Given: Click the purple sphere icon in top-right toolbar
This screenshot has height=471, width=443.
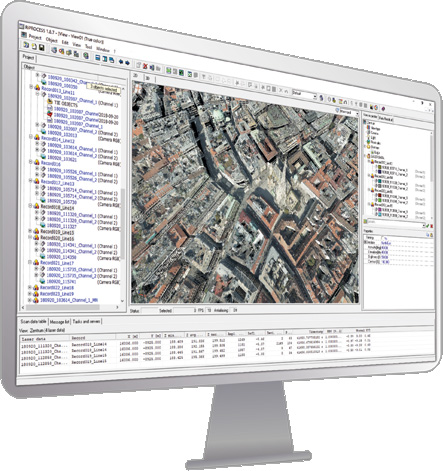Looking at the screenshot, I should [383, 108].
